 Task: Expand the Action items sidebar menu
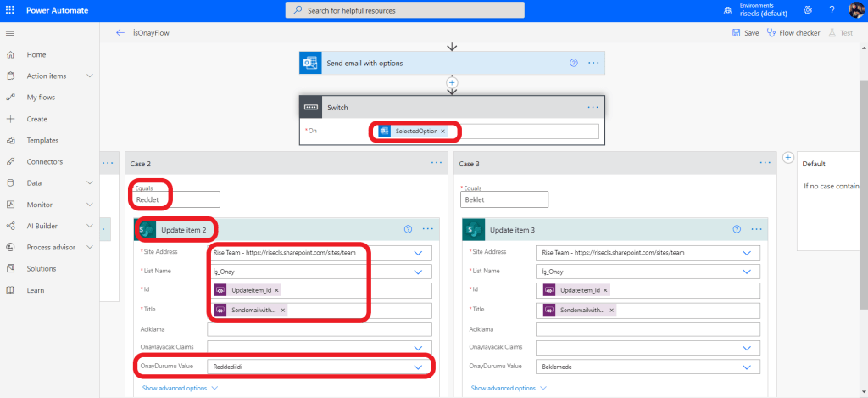[x=90, y=76]
